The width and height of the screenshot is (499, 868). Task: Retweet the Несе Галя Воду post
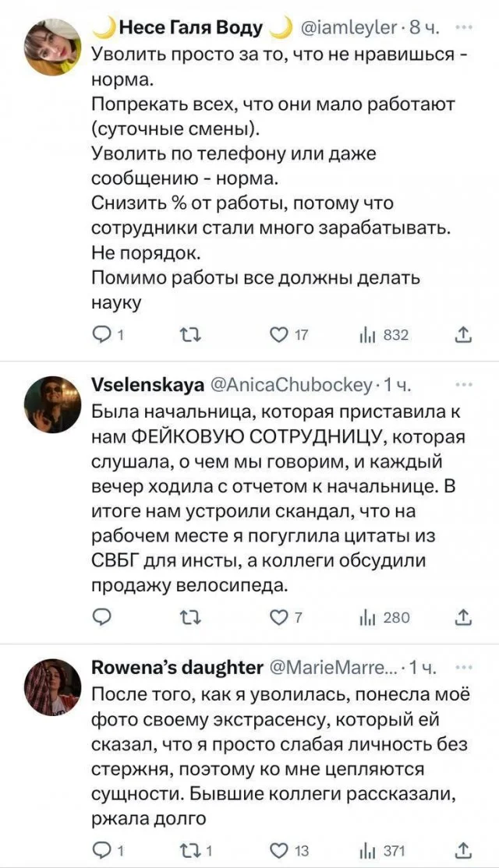[x=189, y=336]
